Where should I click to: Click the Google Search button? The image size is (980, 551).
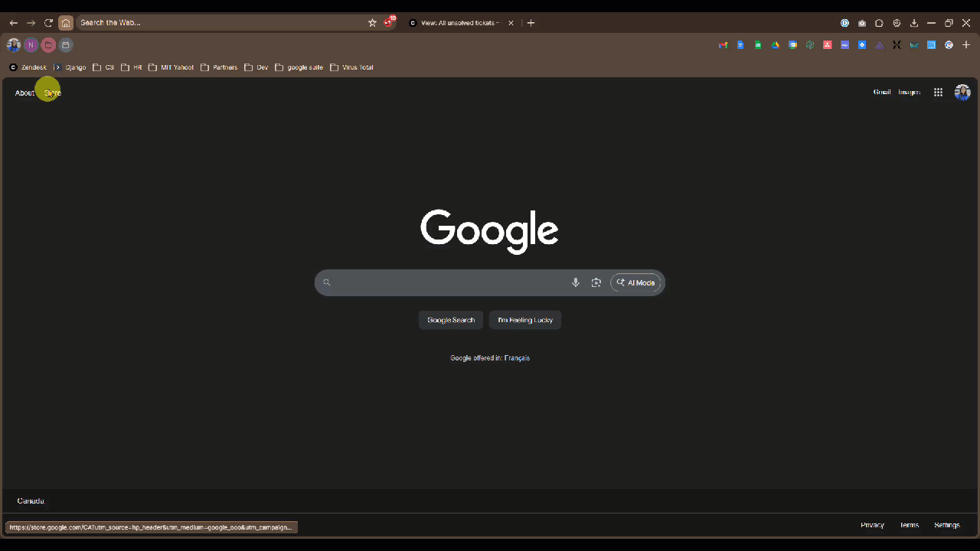click(451, 320)
